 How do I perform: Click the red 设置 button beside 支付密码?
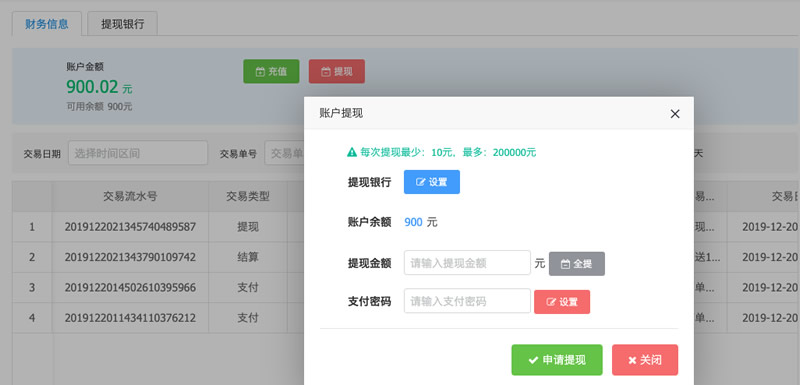tap(562, 302)
